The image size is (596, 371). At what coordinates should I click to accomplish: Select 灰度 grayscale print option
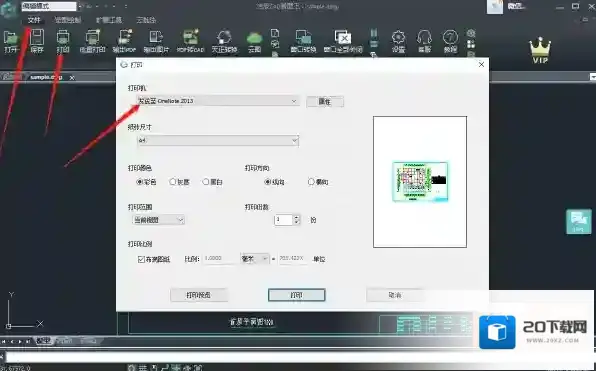(179, 182)
